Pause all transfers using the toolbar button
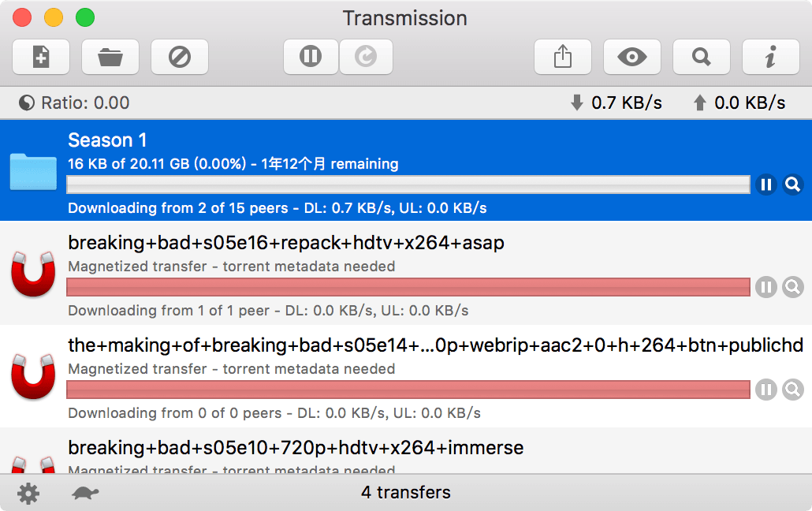This screenshot has height=511, width=812. 311,57
